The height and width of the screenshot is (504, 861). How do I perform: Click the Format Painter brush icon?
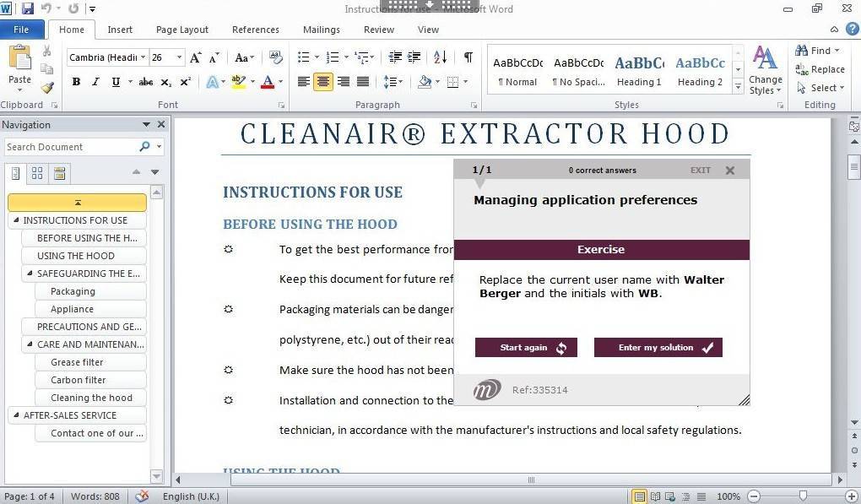coord(47,88)
